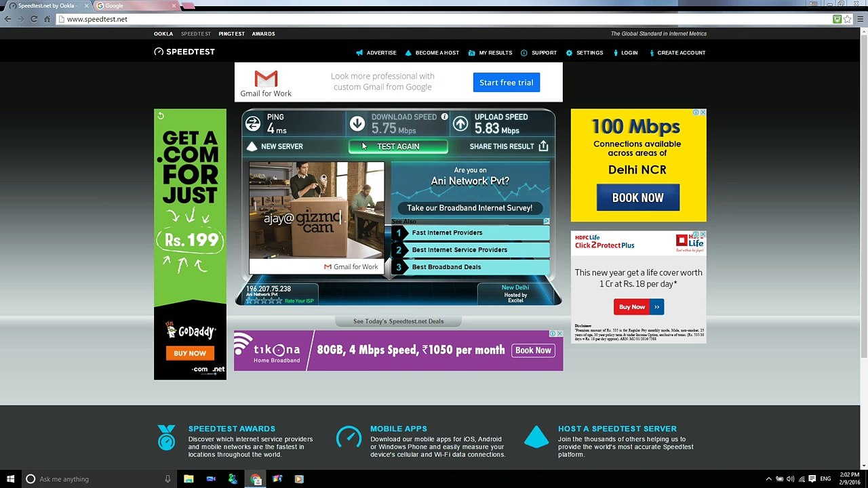
Task: Click the Login person icon
Action: pos(615,53)
